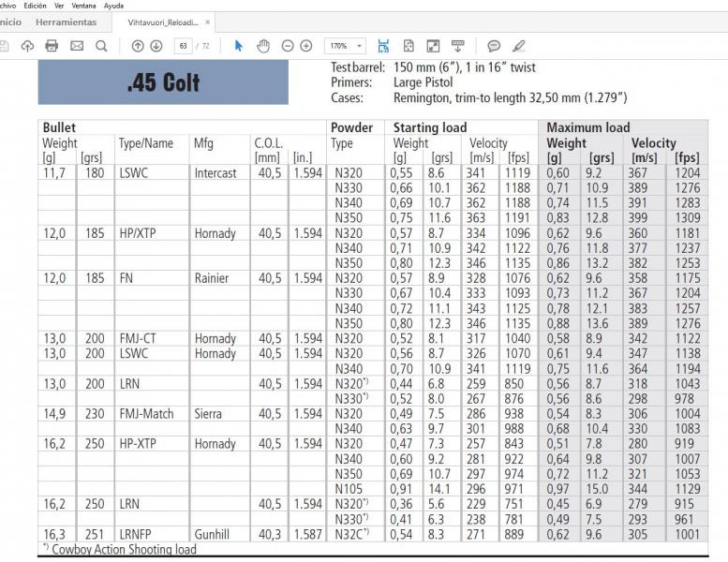Close the Vihtavuori_Reloadi document tab
Viewport: 728px width, 562px height.
tap(207, 22)
